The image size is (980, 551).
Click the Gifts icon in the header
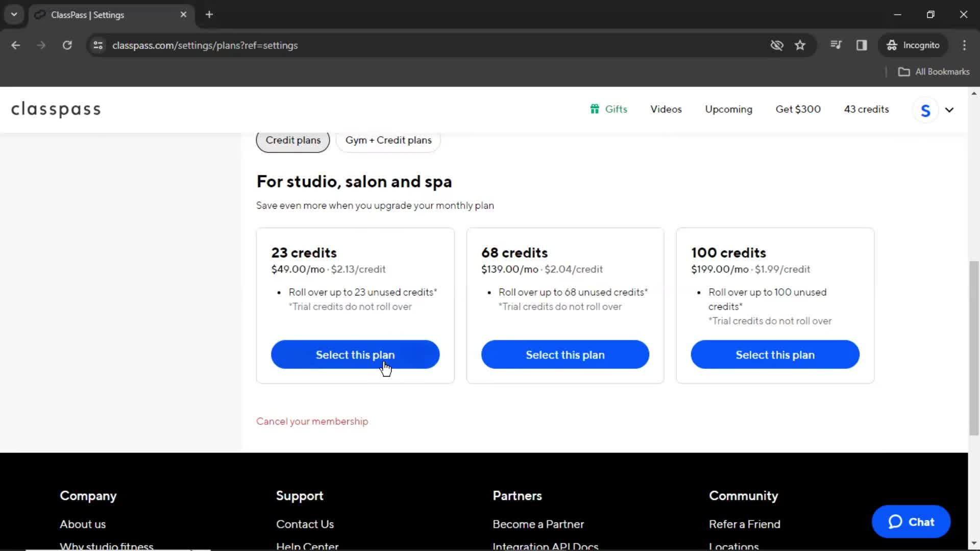point(594,109)
